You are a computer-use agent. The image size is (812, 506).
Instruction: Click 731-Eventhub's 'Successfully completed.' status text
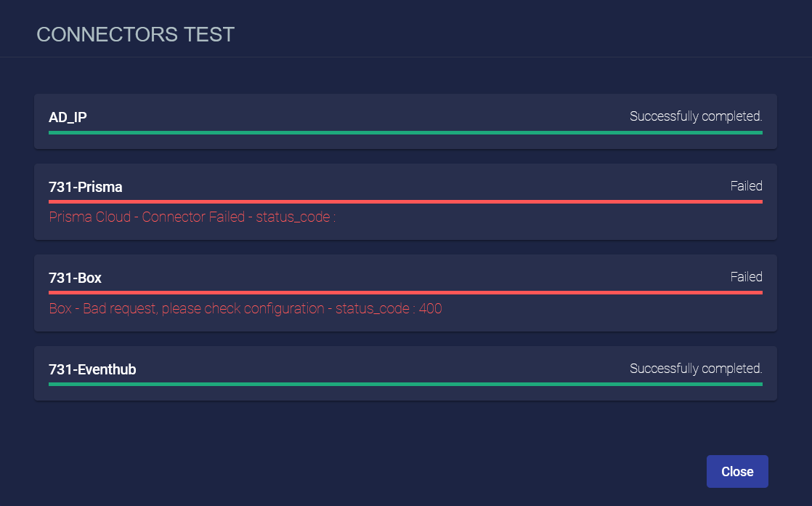coord(695,369)
